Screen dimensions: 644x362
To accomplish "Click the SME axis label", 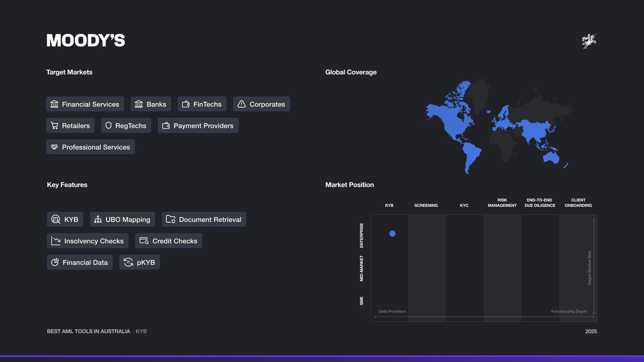I will click(361, 301).
